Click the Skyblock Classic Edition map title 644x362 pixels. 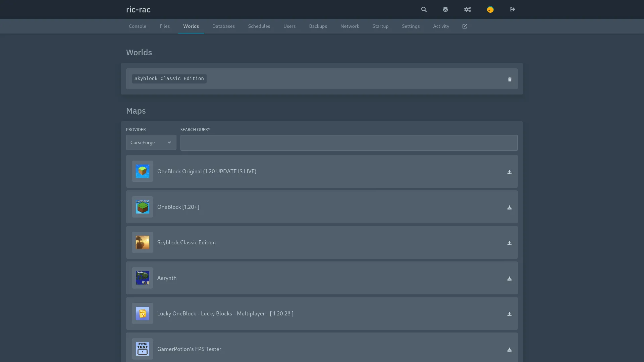point(186,242)
